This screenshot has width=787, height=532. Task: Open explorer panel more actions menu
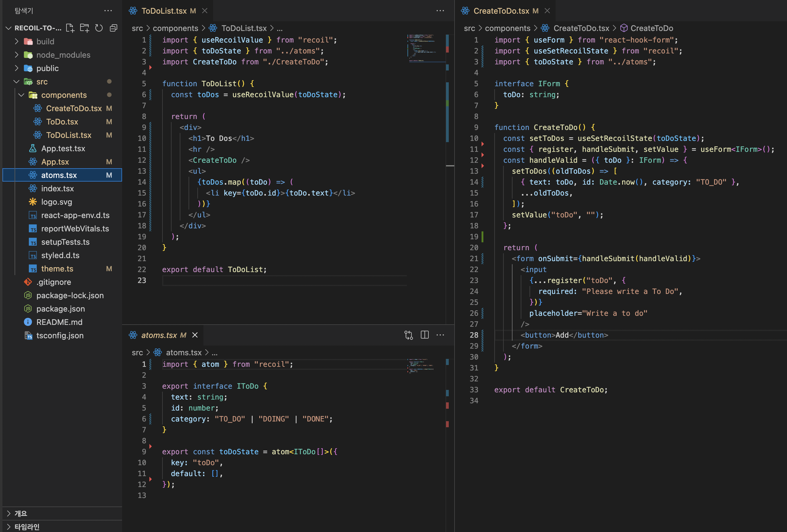coord(108,11)
